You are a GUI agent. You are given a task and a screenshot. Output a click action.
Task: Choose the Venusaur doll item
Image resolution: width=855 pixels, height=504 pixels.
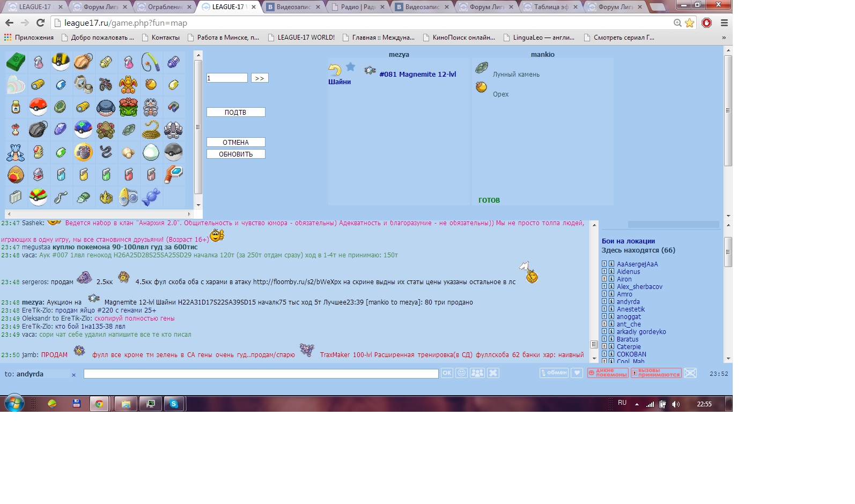[x=128, y=107]
